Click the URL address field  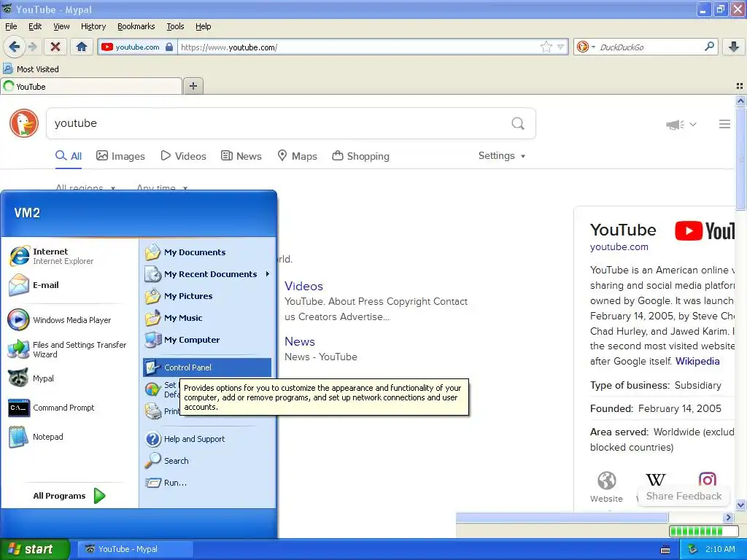coord(359,47)
